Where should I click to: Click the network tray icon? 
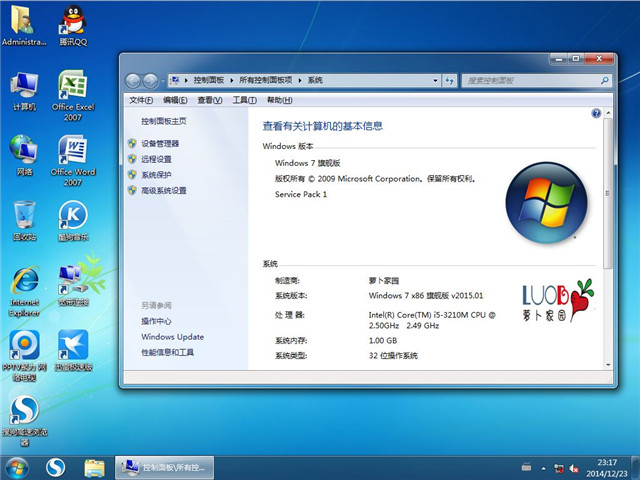559,468
